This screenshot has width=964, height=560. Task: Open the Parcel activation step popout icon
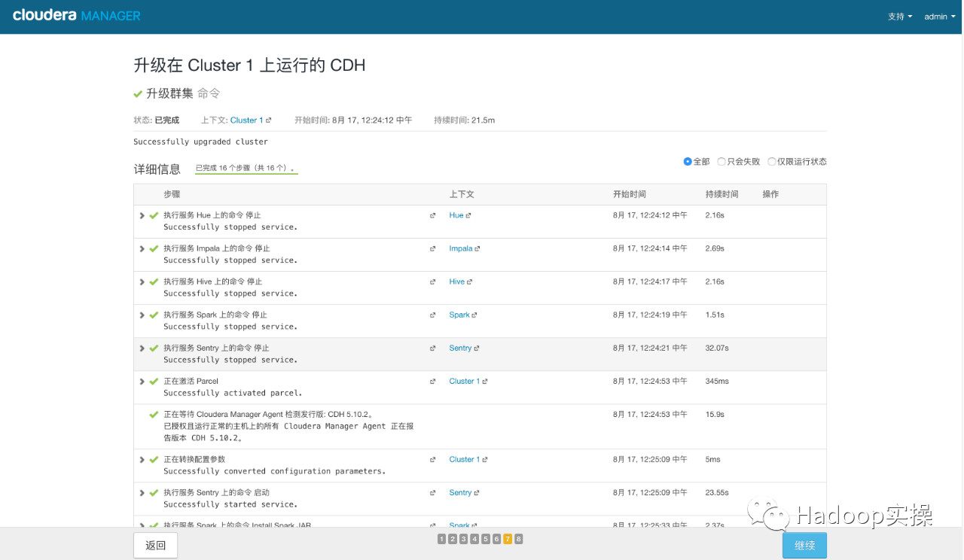coord(432,382)
